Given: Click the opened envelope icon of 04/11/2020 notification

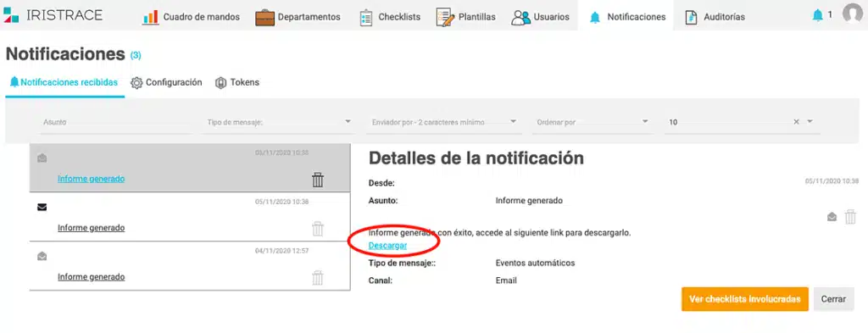Looking at the screenshot, I should (x=42, y=256).
